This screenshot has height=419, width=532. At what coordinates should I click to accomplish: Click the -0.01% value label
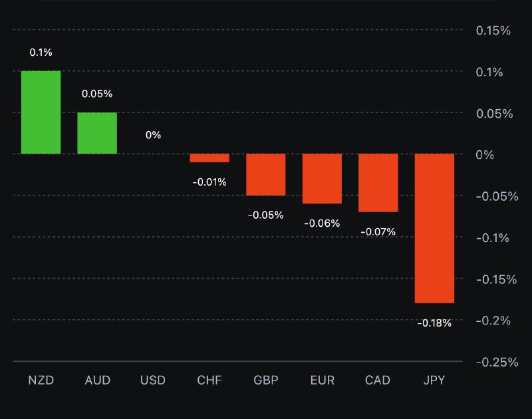coord(209,182)
